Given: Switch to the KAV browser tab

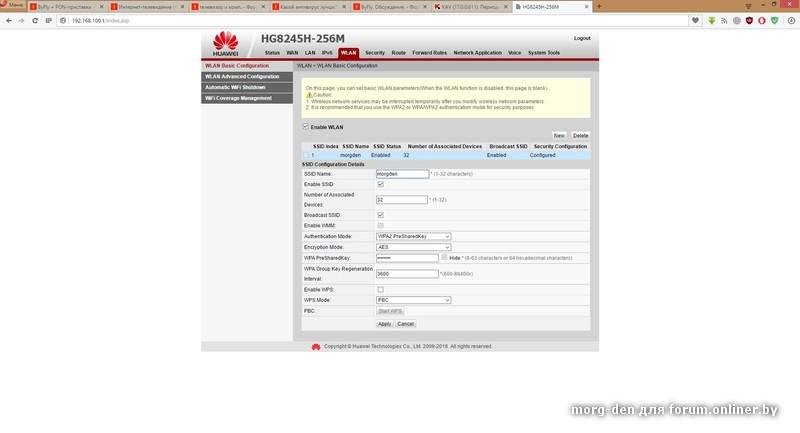Looking at the screenshot, I should tap(471, 7).
